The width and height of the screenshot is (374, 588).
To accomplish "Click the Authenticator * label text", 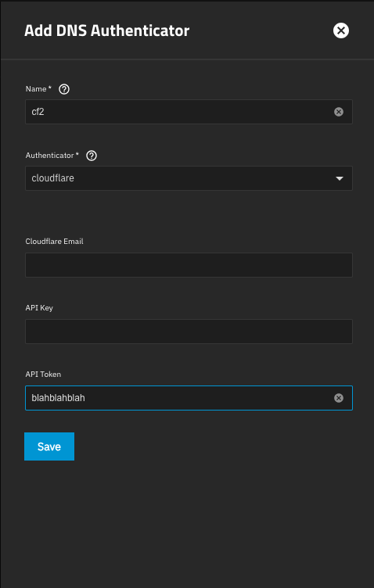I will pyautogui.click(x=52, y=156).
